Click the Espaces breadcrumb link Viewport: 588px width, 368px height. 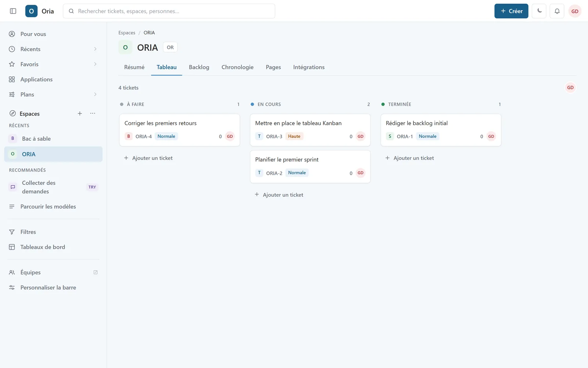(127, 33)
